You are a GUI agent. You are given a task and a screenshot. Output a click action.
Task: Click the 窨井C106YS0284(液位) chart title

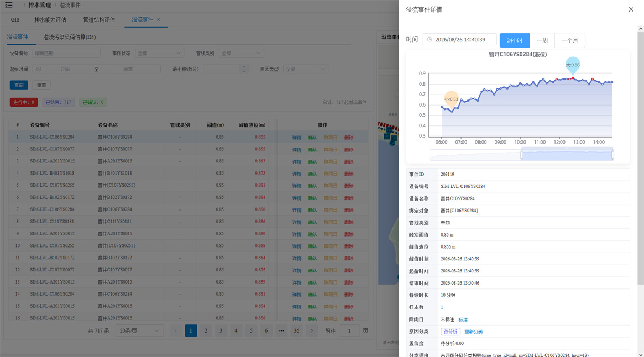point(517,54)
